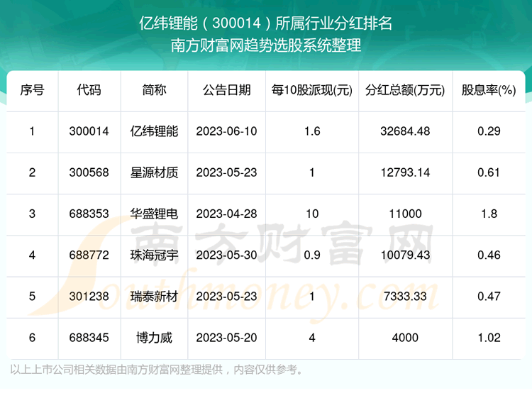Click the 公告日期 column header
Viewport: 532px width, 403px height.
click(x=226, y=90)
